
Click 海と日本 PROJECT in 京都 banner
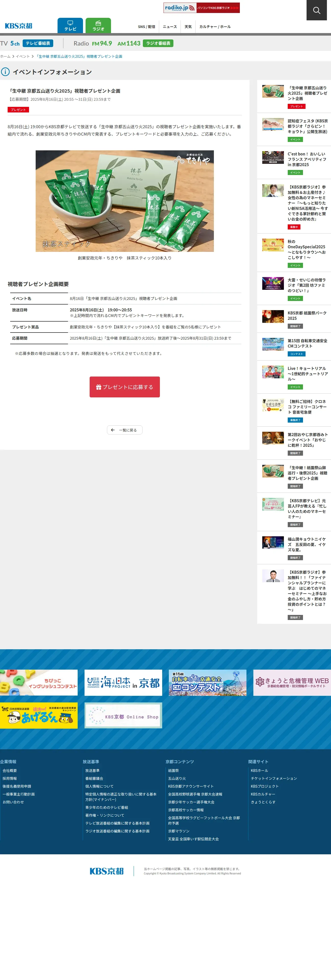point(123,683)
